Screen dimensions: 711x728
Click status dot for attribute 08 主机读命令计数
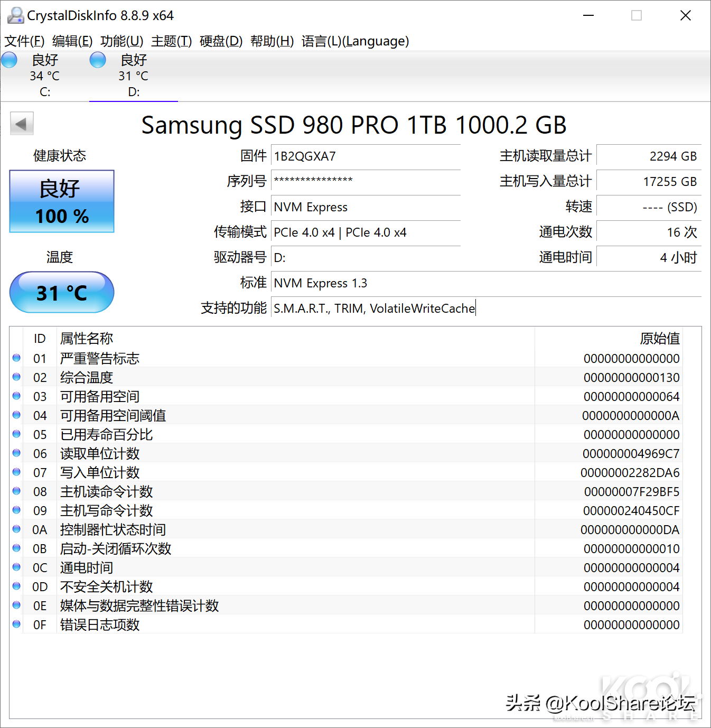[16, 491]
